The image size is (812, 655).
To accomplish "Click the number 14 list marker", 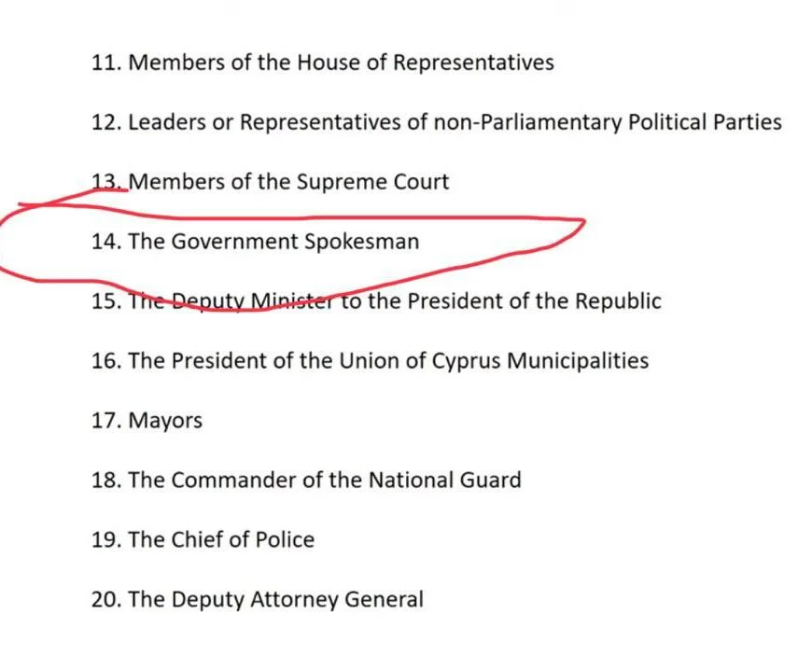I will tap(105, 242).
